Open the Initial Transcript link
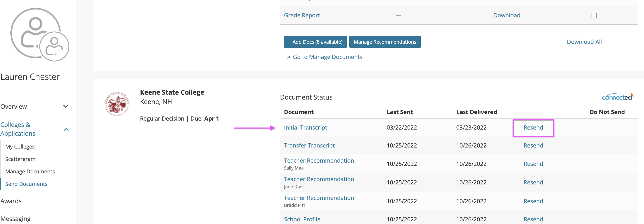This screenshot has width=644, height=224. (x=305, y=128)
